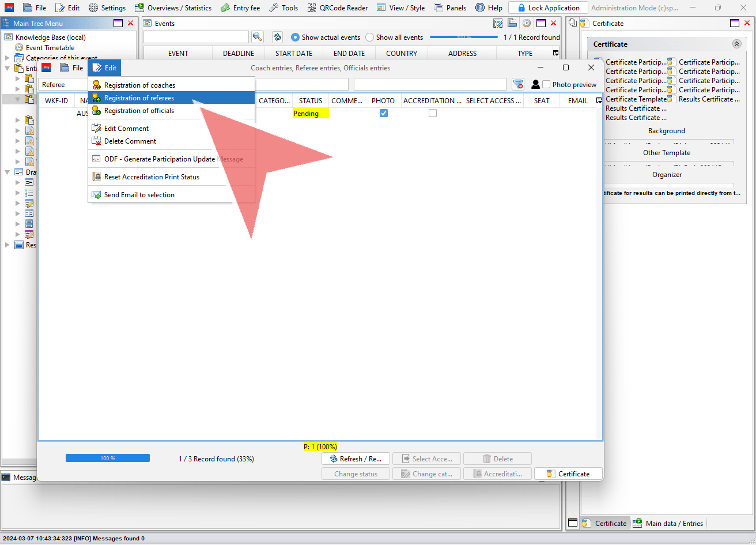Choose Registration of coaches from Edit menu
The image size is (756, 545).
click(x=139, y=85)
